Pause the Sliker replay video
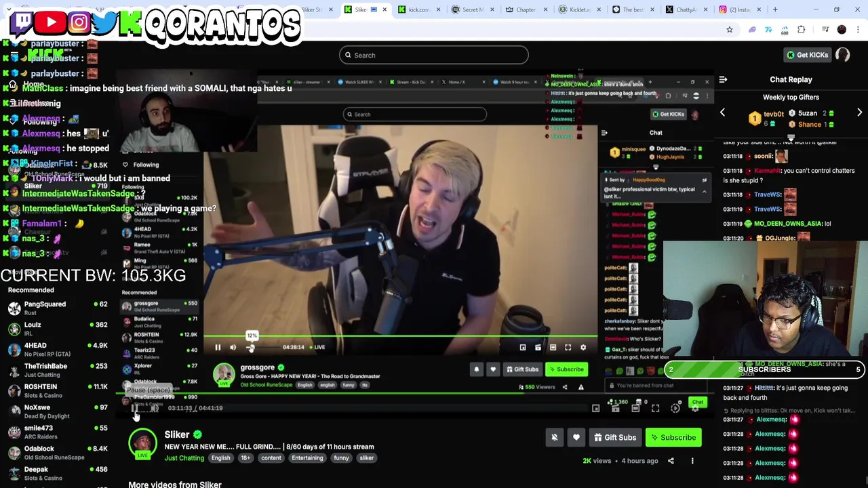The image size is (868, 488). tap(135, 408)
